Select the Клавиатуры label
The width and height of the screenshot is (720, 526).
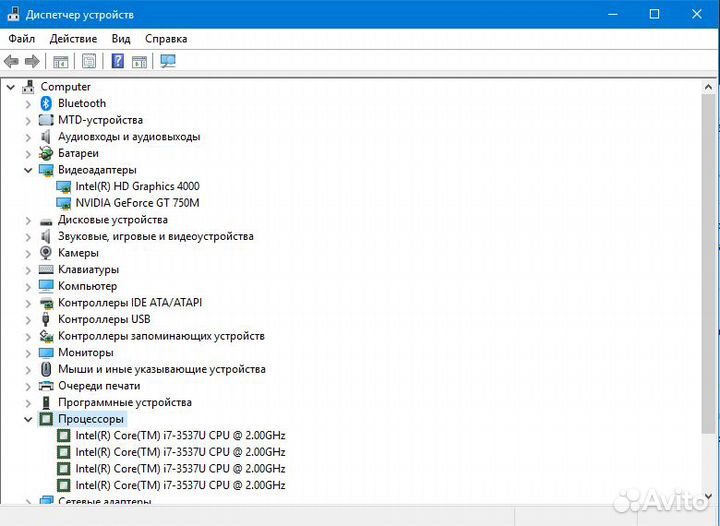pos(89,269)
